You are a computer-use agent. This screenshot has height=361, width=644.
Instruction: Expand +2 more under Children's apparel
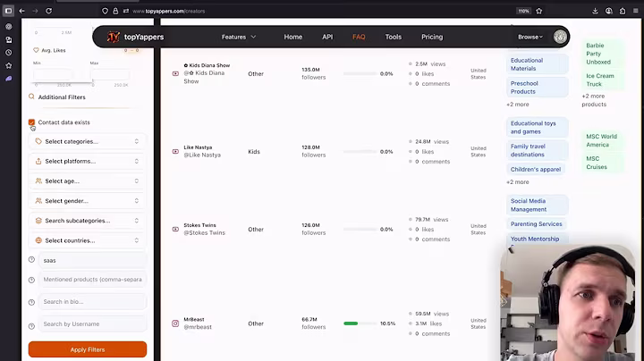(x=518, y=181)
